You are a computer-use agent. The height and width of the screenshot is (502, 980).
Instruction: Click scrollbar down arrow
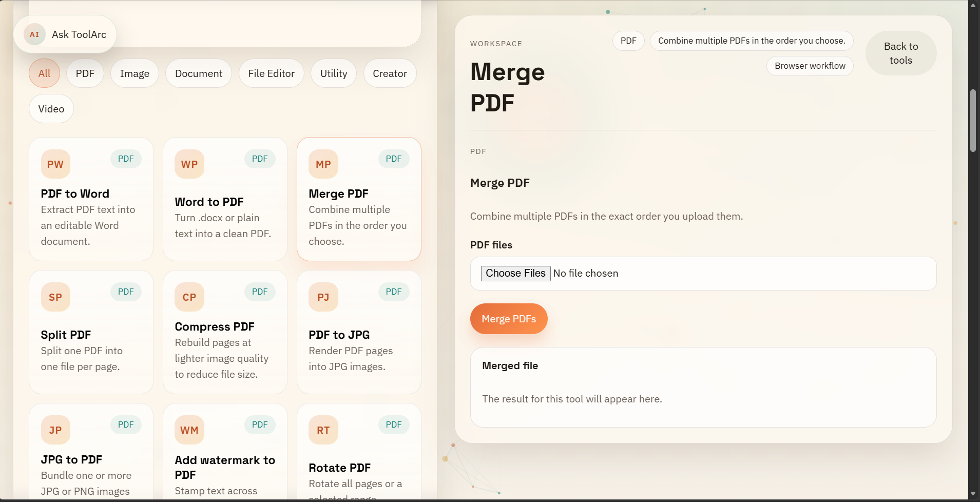click(973, 494)
